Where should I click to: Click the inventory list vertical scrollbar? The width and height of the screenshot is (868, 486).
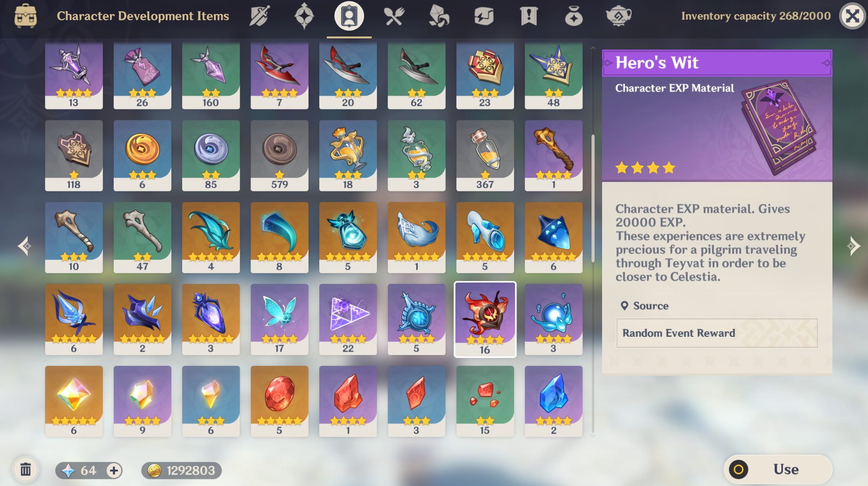(593, 199)
